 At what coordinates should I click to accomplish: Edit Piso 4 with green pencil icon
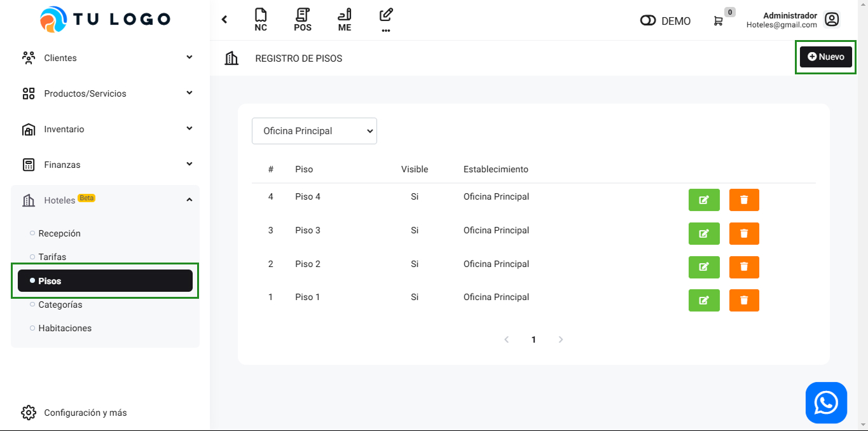tap(704, 200)
